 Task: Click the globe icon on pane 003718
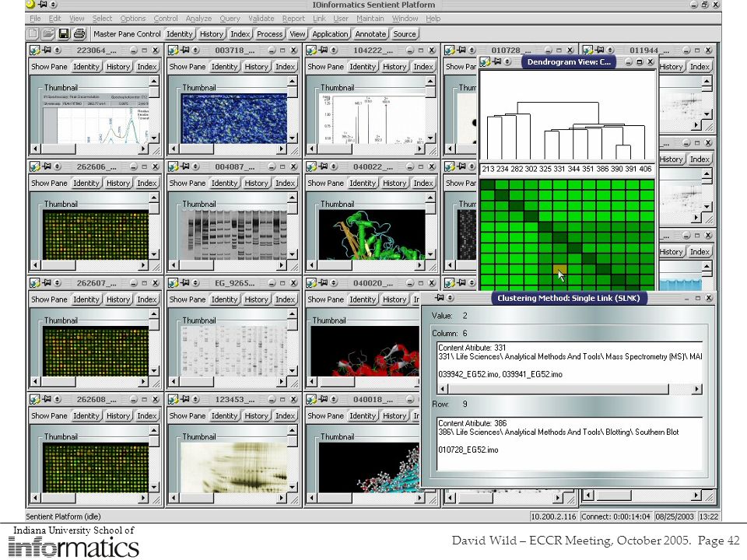point(173,50)
